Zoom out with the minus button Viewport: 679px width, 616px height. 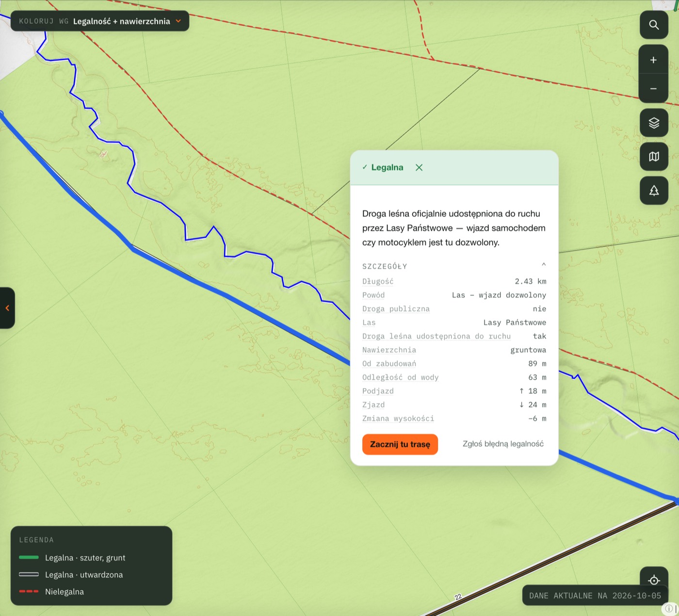pos(654,88)
